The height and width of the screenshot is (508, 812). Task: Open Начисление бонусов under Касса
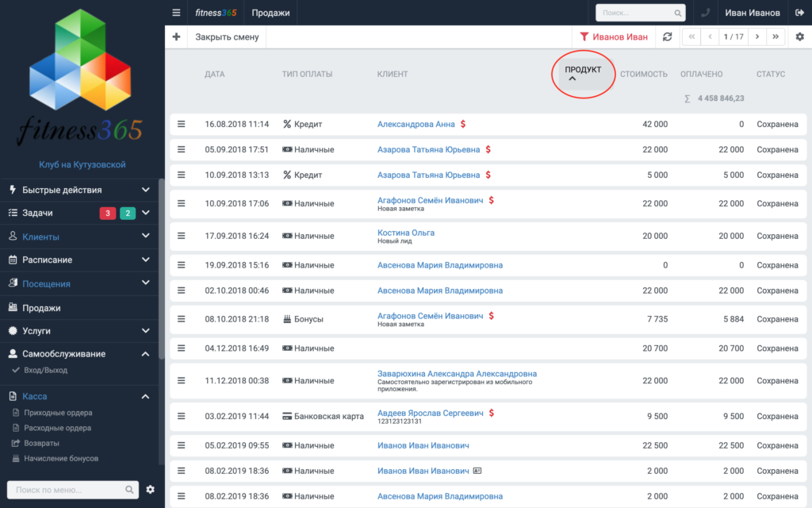tap(61, 458)
